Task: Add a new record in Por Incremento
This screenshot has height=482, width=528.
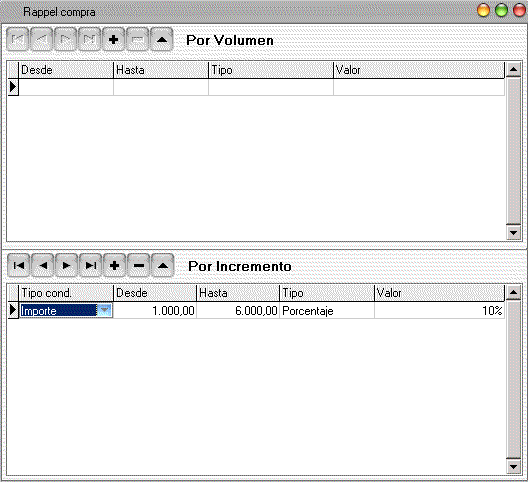Action: click(x=114, y=265)
